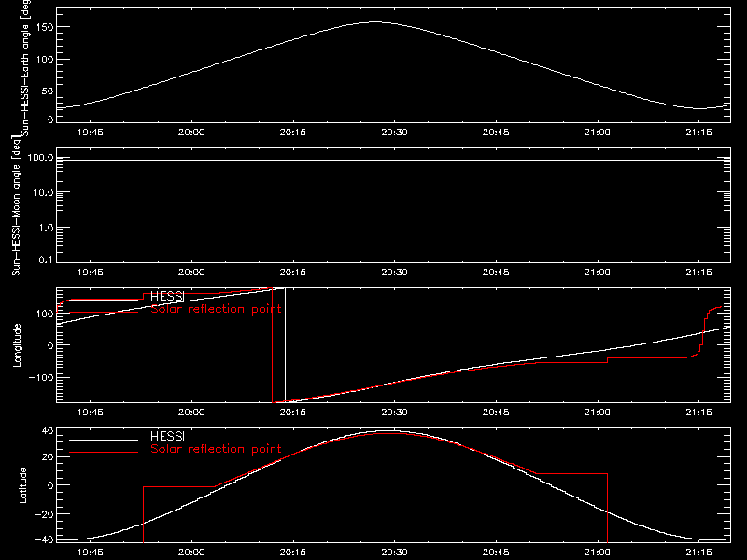747x560 pixels.
Task: Click the 19:45 label under Earth angle plot
Action: [x=90, y=133]
